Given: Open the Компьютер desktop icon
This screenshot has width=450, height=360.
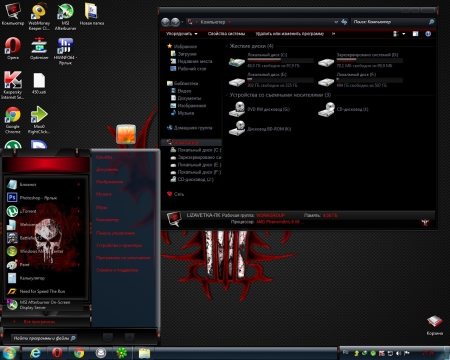Looking at the screenshot, I should pyautogui.click(x=13, y=14).
